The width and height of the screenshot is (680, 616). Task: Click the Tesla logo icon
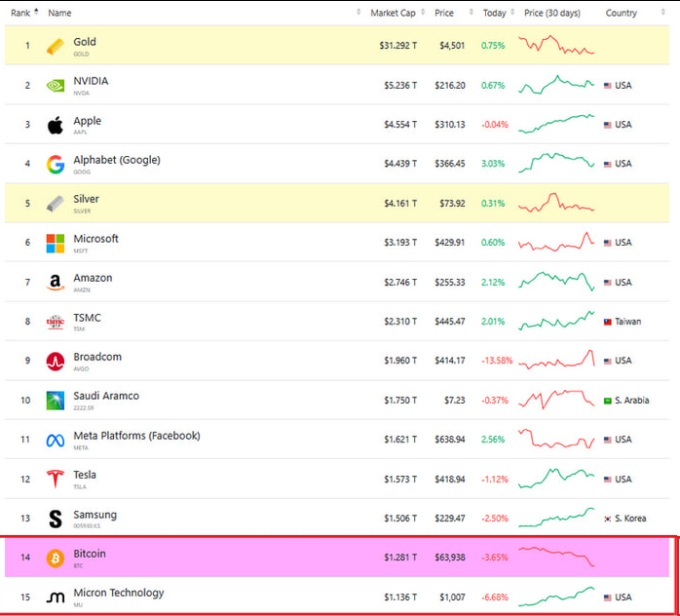click(x=56, y=480)
